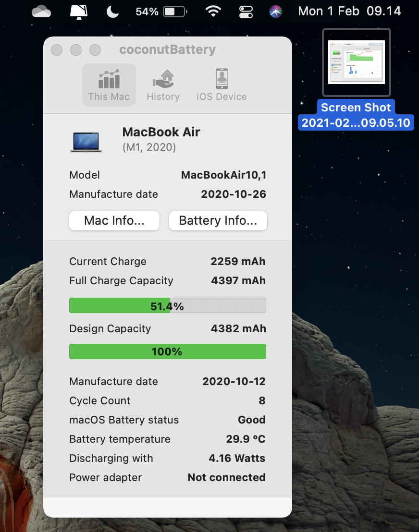Image resolution: width=419 pixels, height=532 pixels.
Task: Click the 4.16 Watts discharging value
Action: click(237, 459)
